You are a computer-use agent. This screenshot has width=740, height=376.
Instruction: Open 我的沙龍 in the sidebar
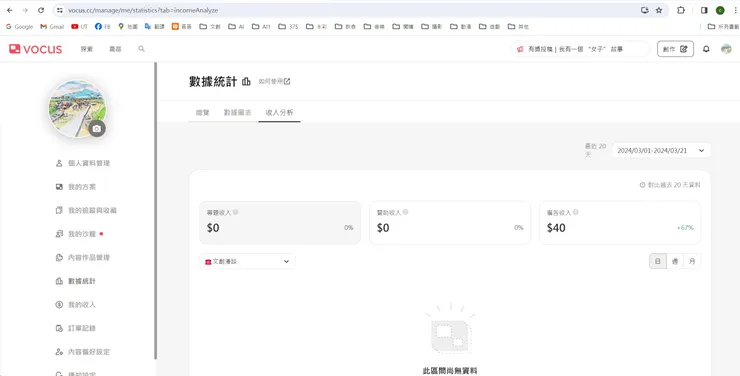(x=76, y=234)
